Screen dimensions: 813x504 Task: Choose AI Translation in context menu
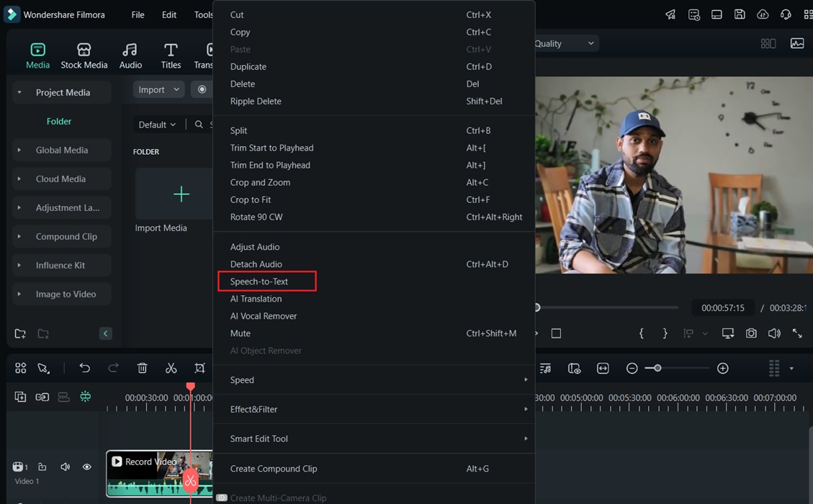click(256, 299)
